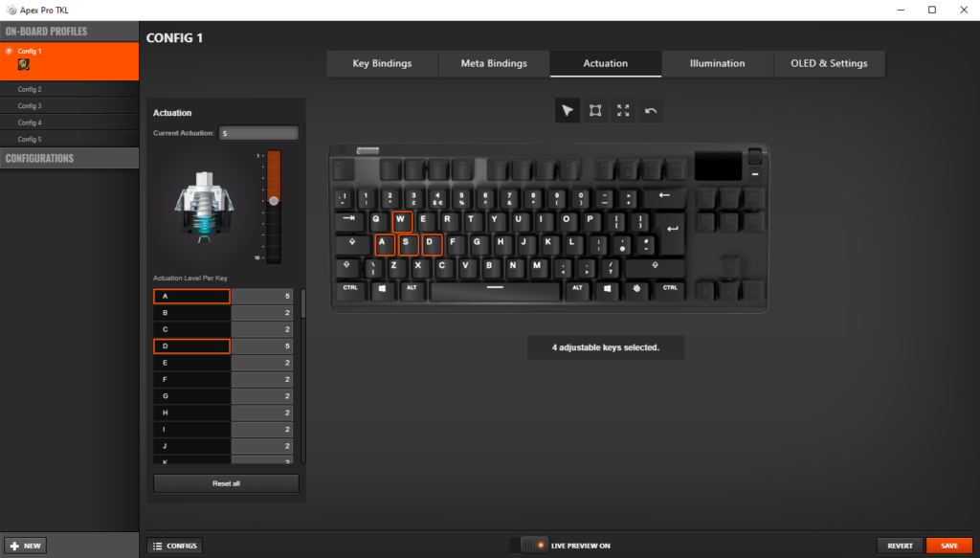Open the OLED & Settings tab
The height and width of the screenshot is (558, 980).
(830, 64)
